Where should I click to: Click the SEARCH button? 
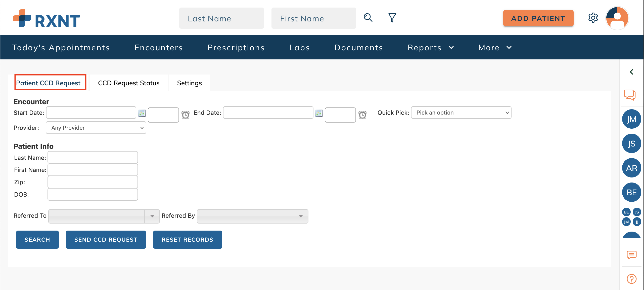pos(37,240)
